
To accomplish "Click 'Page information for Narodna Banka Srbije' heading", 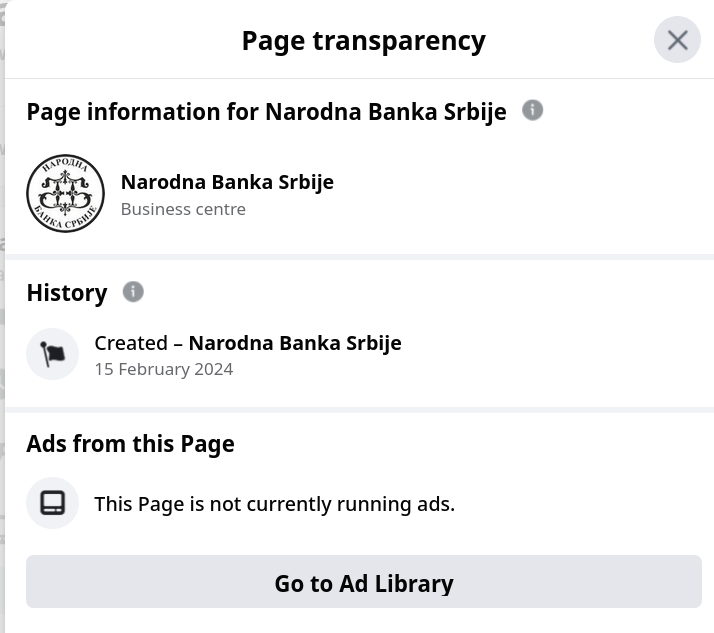I will coord(266,112).
